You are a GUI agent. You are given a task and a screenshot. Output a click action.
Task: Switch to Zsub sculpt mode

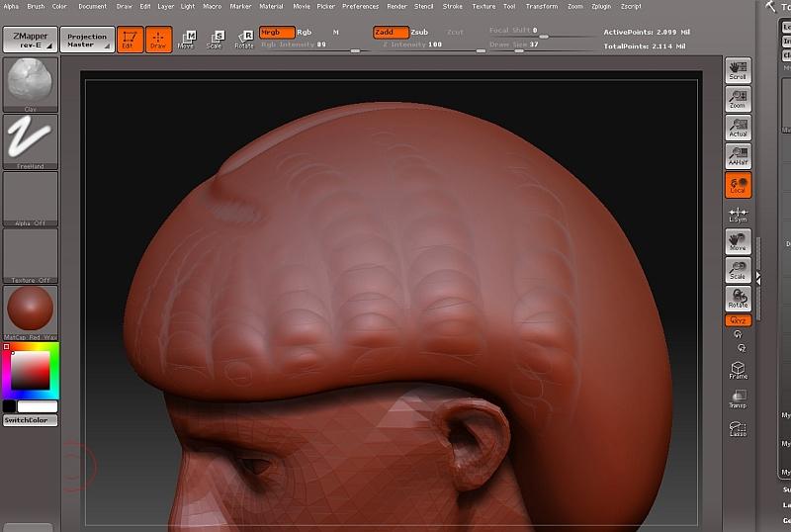pyautogui.click(x=419, y=33)
